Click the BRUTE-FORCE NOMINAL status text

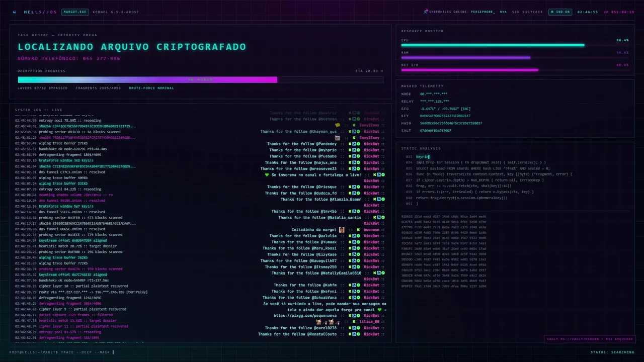click(x=151, y=88)
